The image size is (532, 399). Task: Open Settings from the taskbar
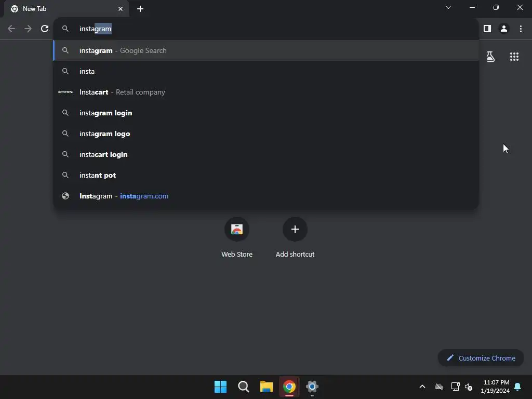(312, 387)
